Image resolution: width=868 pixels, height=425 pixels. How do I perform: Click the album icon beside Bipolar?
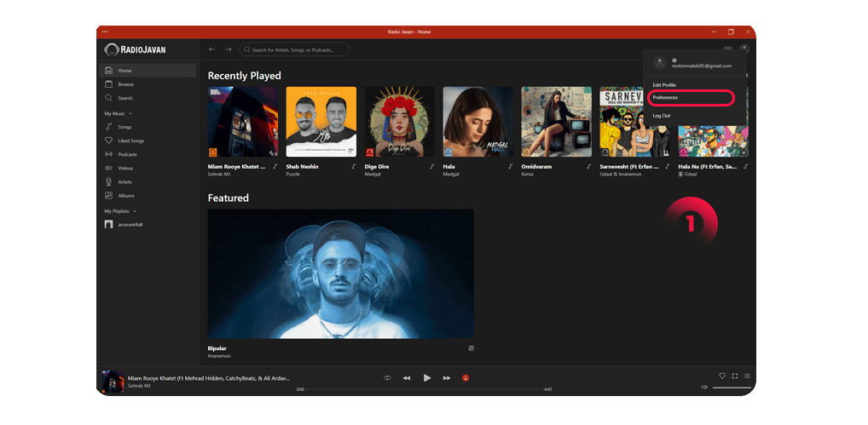[471, 348]
